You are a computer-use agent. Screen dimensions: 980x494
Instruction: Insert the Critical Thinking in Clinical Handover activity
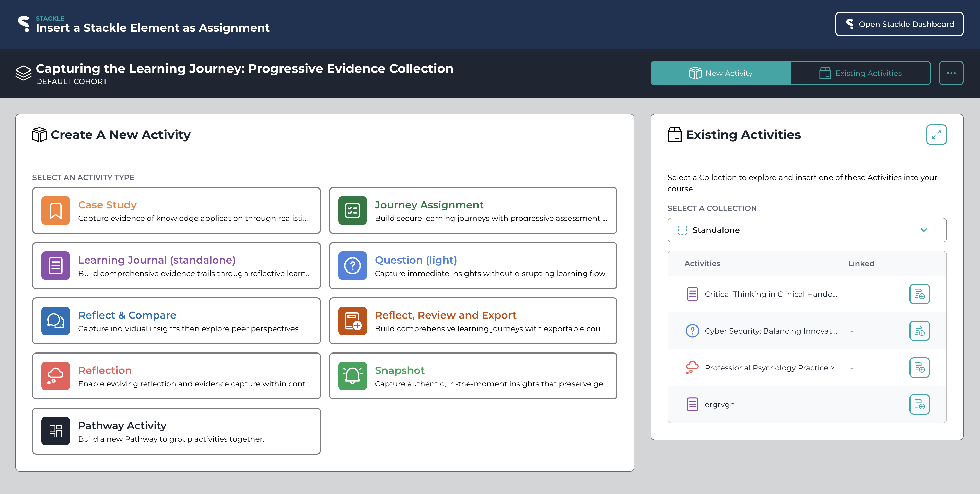[919, 294]
